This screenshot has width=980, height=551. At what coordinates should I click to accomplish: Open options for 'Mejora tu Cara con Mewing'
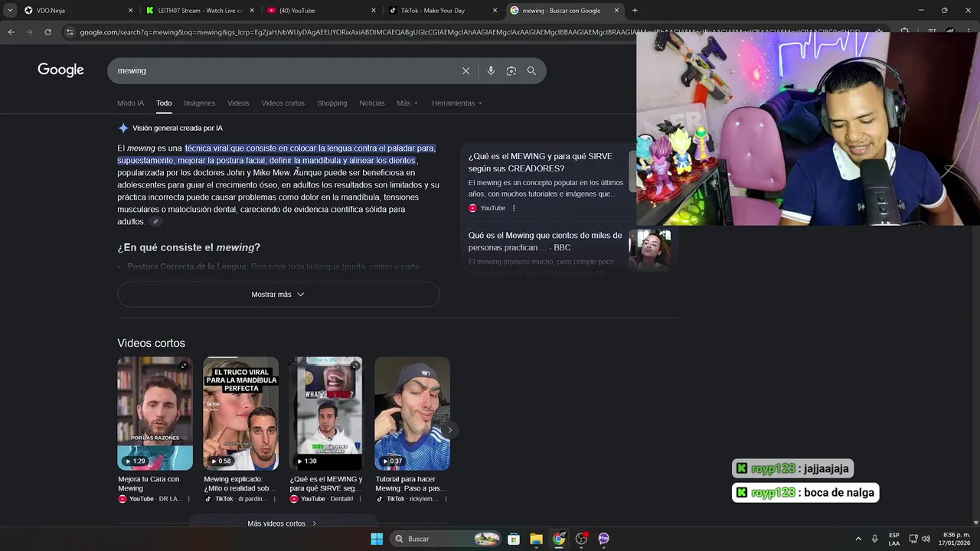(x=188, y=499)
